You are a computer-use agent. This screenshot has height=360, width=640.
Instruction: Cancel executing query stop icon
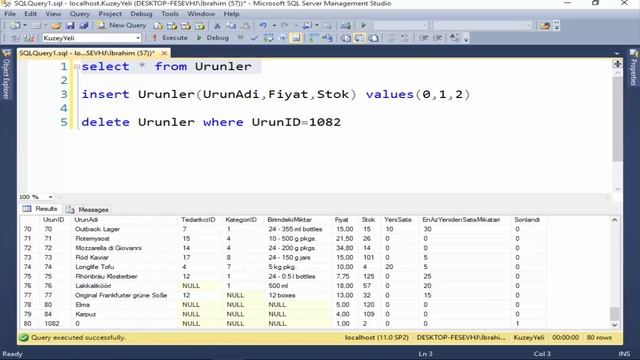coord(240,38)
